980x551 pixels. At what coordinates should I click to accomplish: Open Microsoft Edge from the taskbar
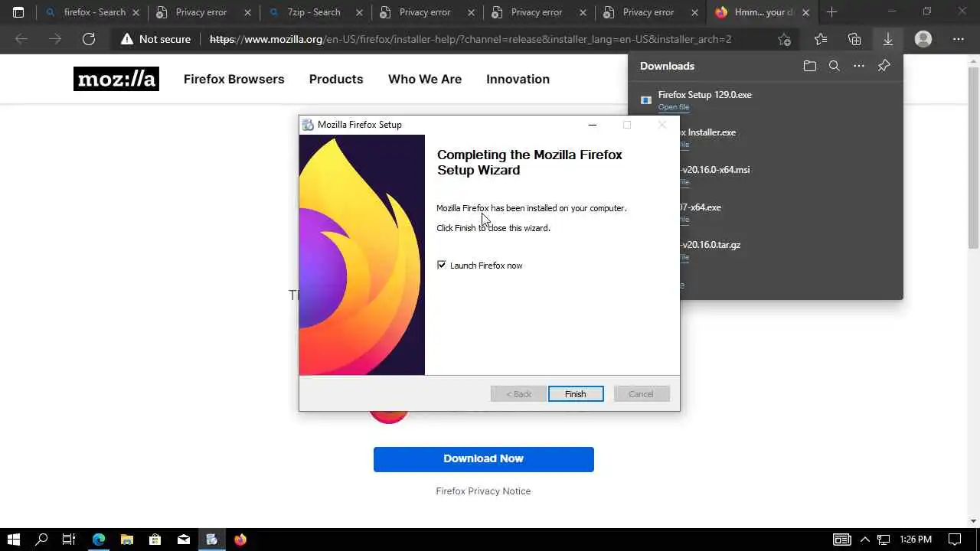tap(99, 540)
